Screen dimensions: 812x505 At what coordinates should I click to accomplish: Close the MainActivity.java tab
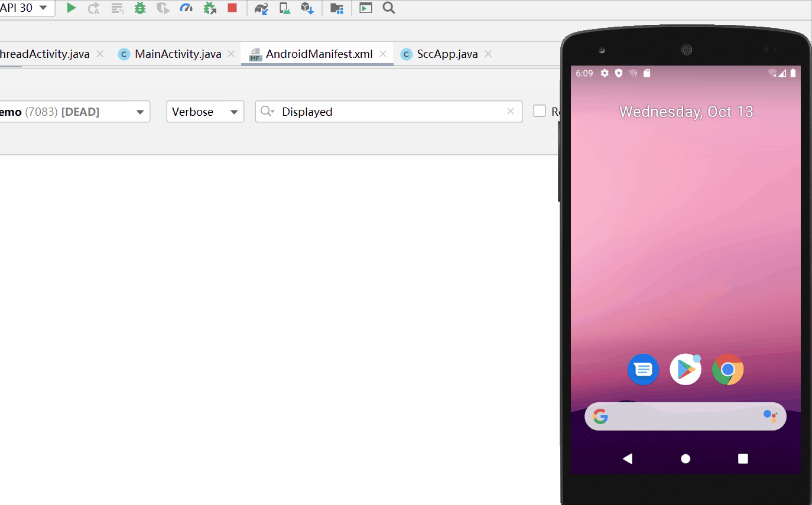click(x=231, y=54)
